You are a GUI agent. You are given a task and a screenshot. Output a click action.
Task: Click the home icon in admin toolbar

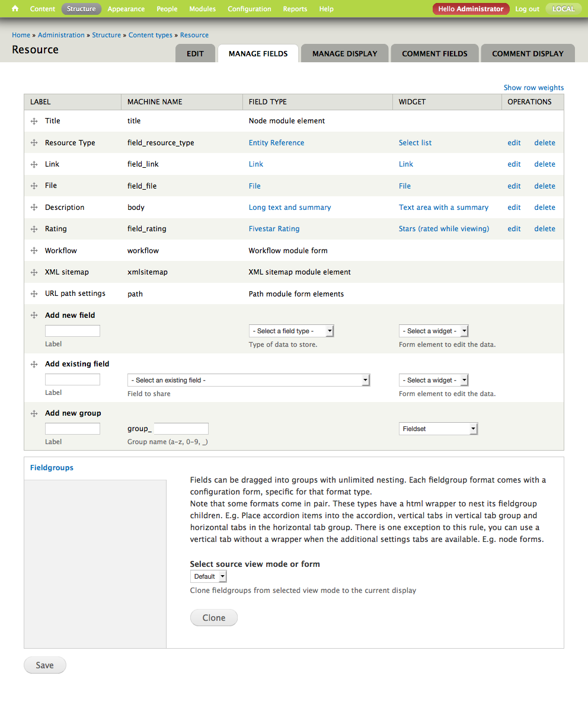15,9
